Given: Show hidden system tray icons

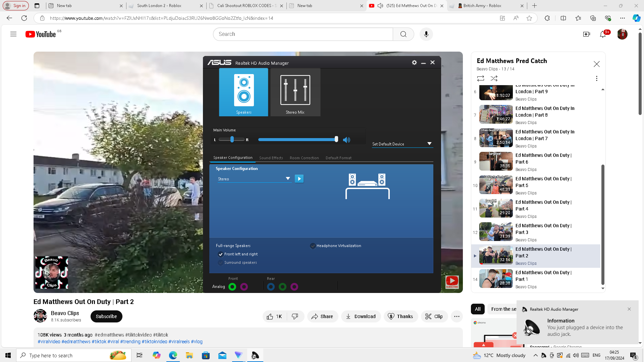Looking at the screenshot, I should click(535, 355).
